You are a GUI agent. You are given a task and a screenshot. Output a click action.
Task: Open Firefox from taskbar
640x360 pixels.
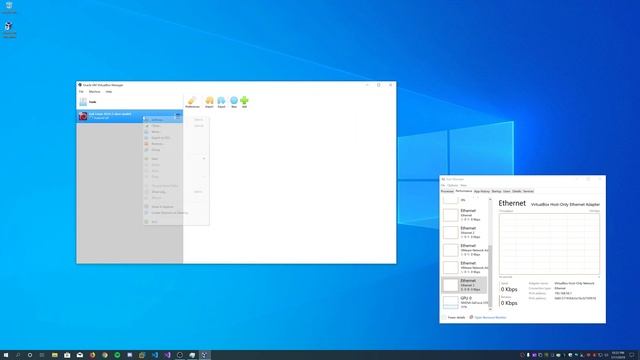tap(92, 355)
